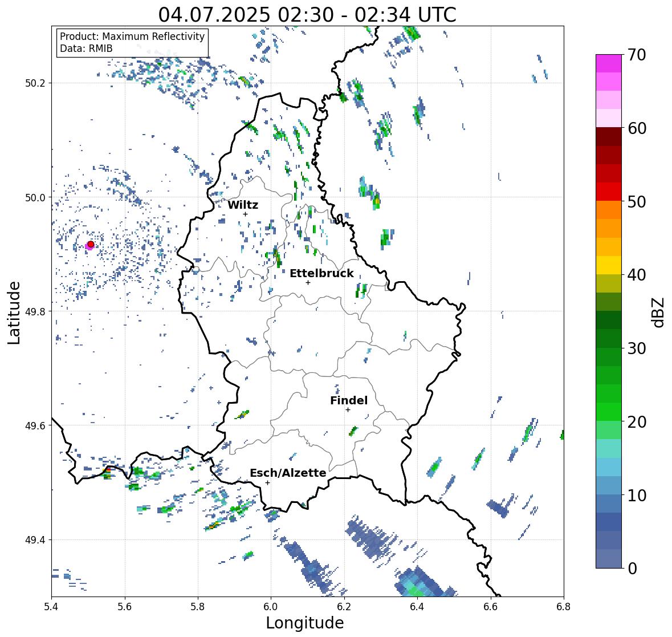Viewport: 672px width, 637px height.
Task: Click the Longitude axis label
Action: pos(305,623)
